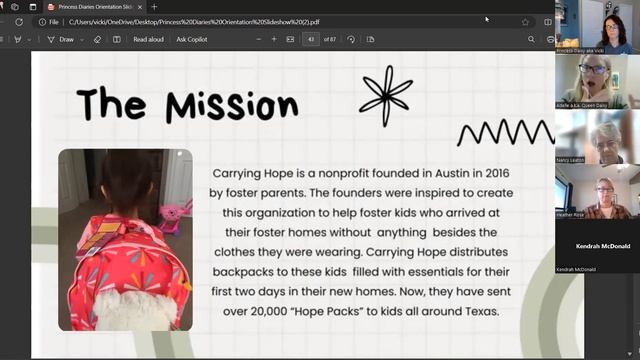The width and height of the screenshot is (640, 360).
Task: Click the page number input box
Action: 311,39
